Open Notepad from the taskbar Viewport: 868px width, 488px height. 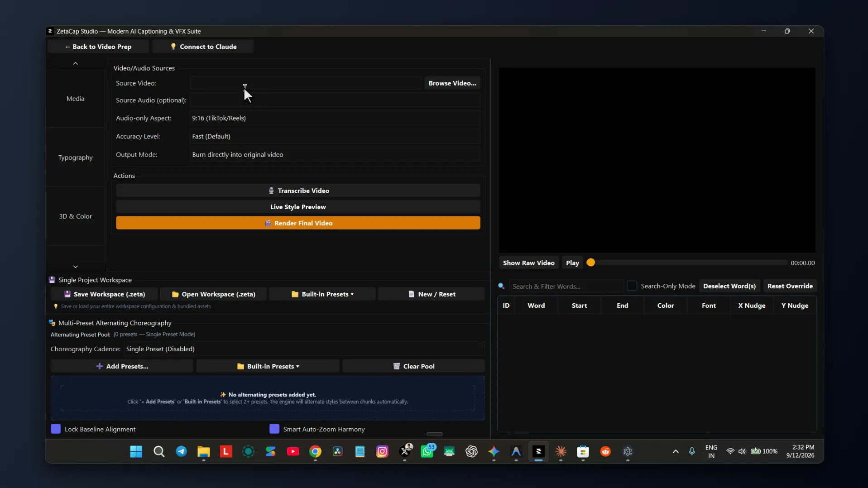(360, 451)
